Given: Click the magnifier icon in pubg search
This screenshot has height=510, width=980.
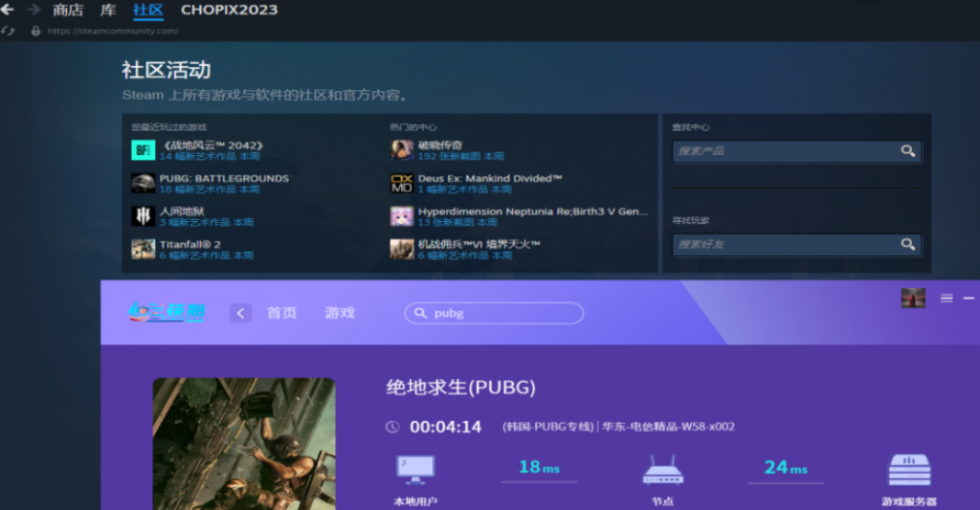Looking at the screenshot, I should coord(421,313).
